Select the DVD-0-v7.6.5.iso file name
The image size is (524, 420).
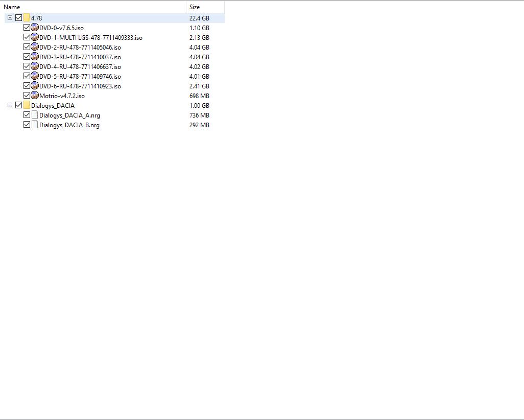point(61,28)
